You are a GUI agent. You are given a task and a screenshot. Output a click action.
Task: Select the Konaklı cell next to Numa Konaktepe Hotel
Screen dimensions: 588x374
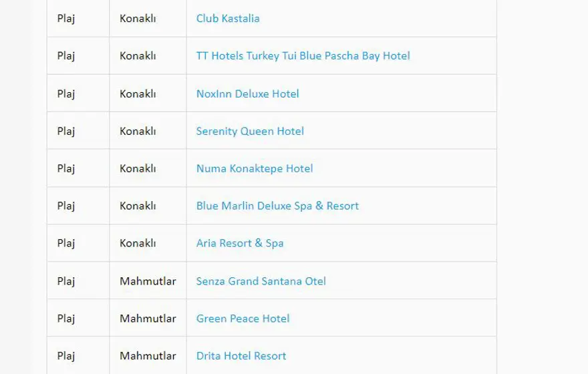pyautogui.click(x=138, y=168)
